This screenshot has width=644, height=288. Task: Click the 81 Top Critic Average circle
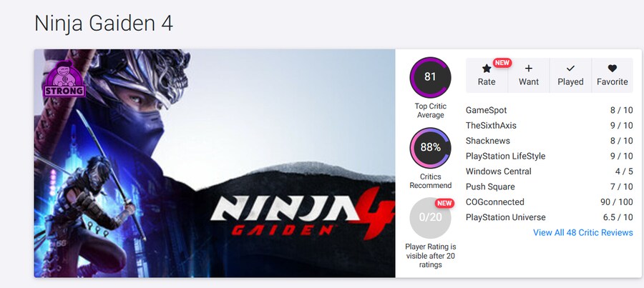pos(430,77)
